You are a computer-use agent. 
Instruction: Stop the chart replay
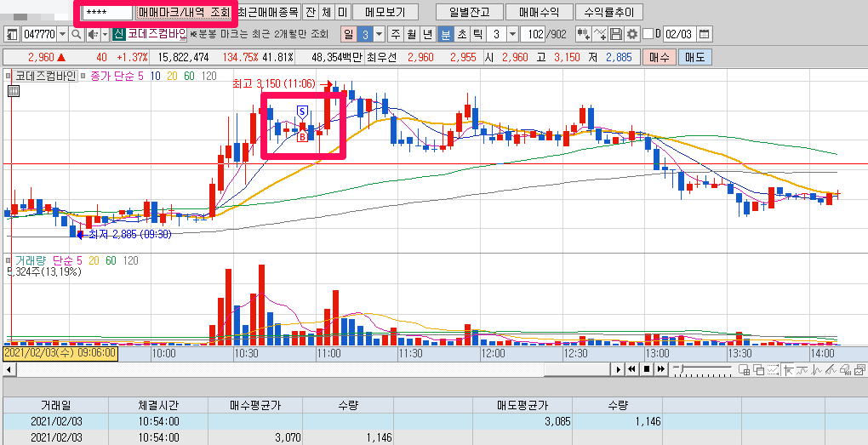point(647,369)
